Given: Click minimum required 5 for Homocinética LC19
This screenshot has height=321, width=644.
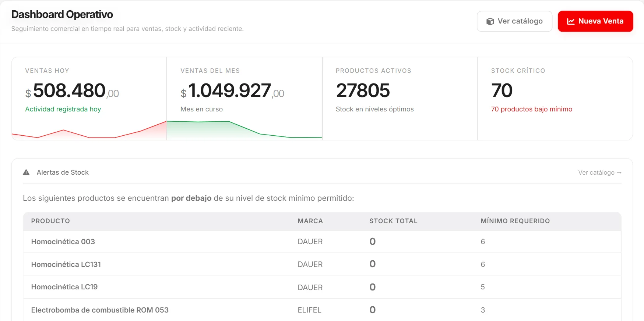Looking at the screenshot, I should point(483,287).
